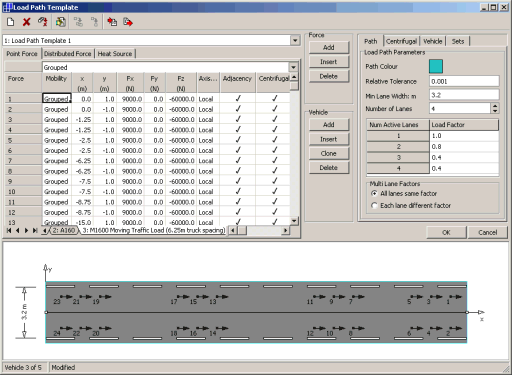Click Insert in the Force group
512x375 pixels.
pyautogui.click(x=329, y=62)
